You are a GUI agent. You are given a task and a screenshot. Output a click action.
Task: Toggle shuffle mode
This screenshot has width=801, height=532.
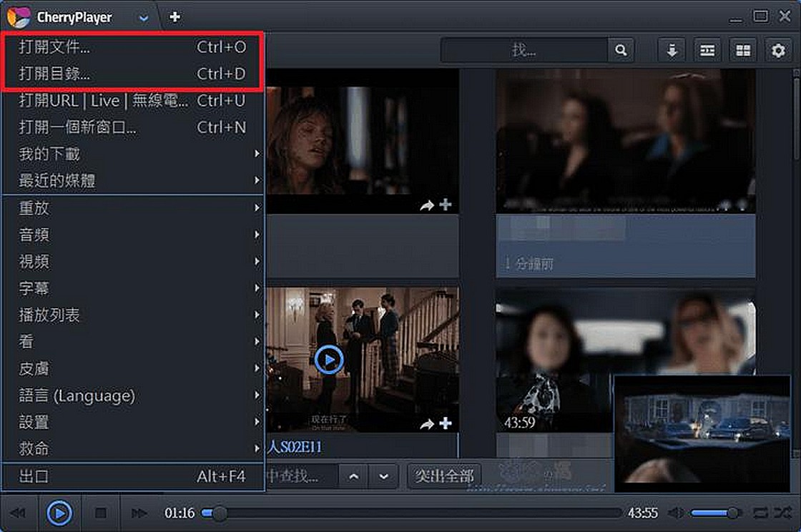point(782,513)
